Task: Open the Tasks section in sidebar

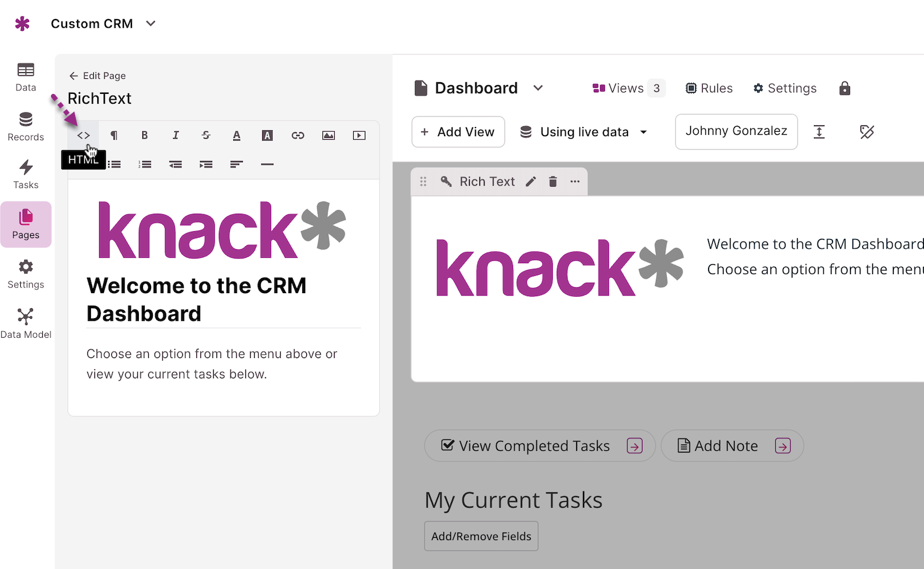Action: click(x=26, y=174)
